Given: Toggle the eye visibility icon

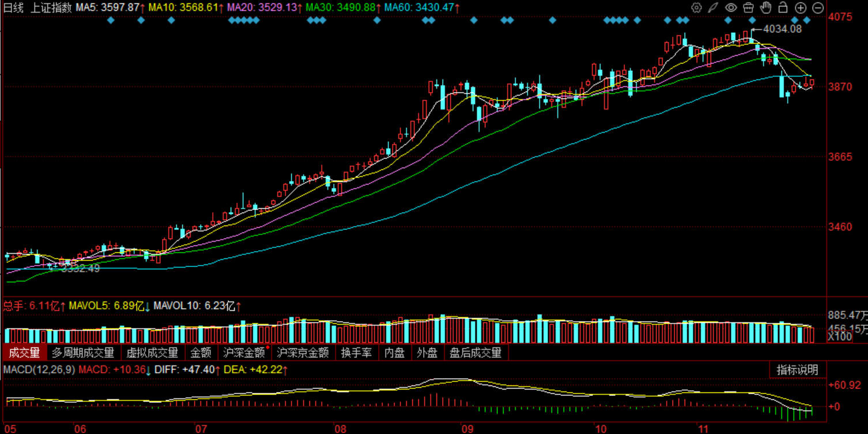Looking at the screenshot, I should 731,8.
